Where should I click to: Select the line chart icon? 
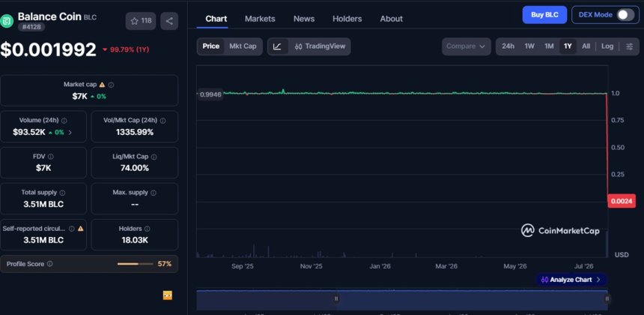coord(277,46)
